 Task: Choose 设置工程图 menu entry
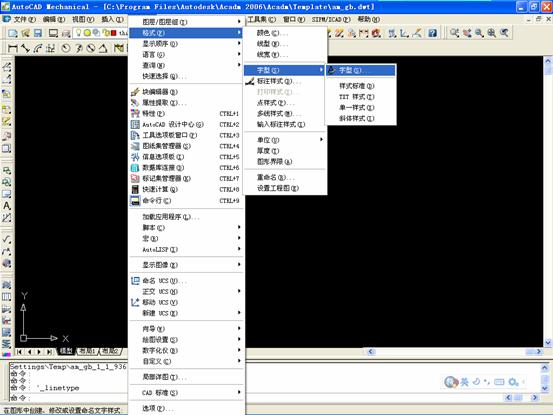[x=285, y=188]
